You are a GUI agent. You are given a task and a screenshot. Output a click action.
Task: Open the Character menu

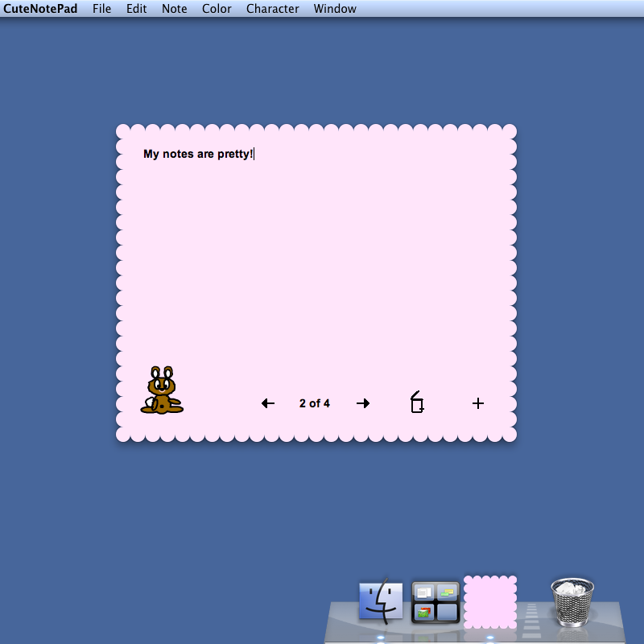(x=272, y=9)
